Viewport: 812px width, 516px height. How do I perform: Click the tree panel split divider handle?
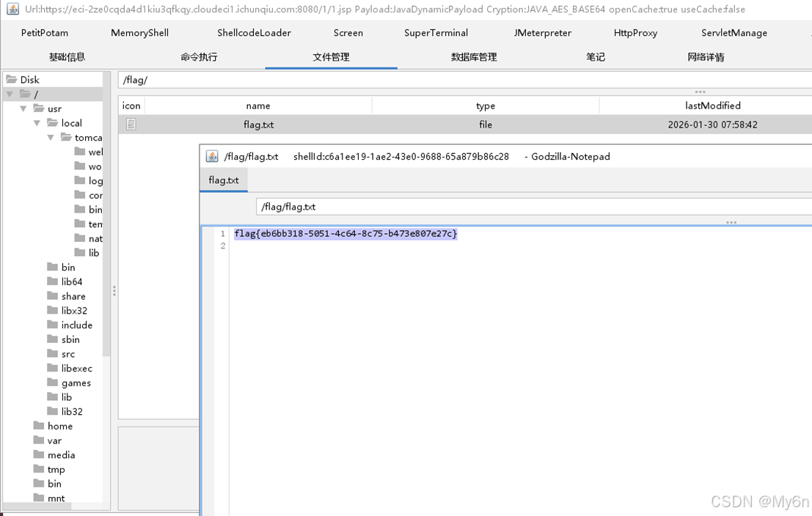pos(114,291)
